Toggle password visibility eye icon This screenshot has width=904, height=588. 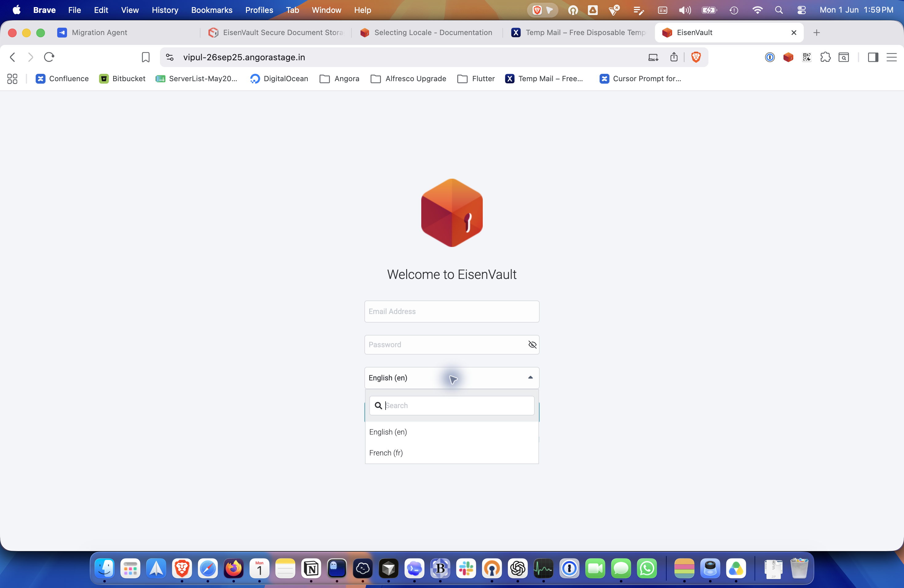point(532,344)
